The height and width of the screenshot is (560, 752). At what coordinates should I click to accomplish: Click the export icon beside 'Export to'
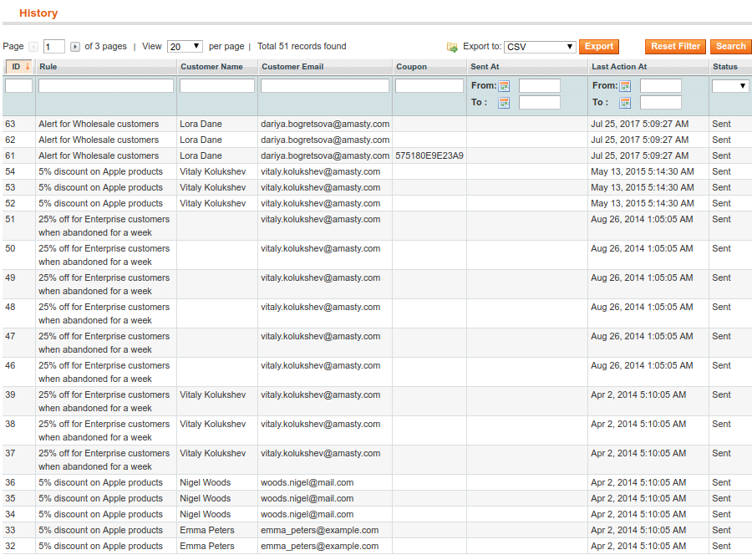[452, 47]
